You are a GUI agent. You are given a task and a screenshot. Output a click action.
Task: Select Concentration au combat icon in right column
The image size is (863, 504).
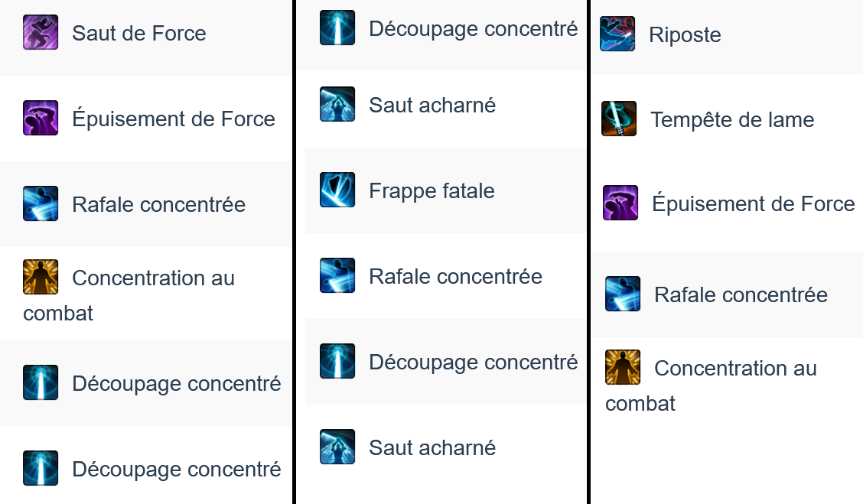(623, 367)
